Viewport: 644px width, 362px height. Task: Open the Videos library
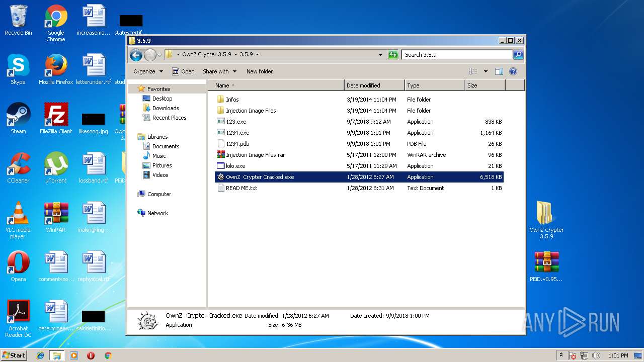(160, 175)
